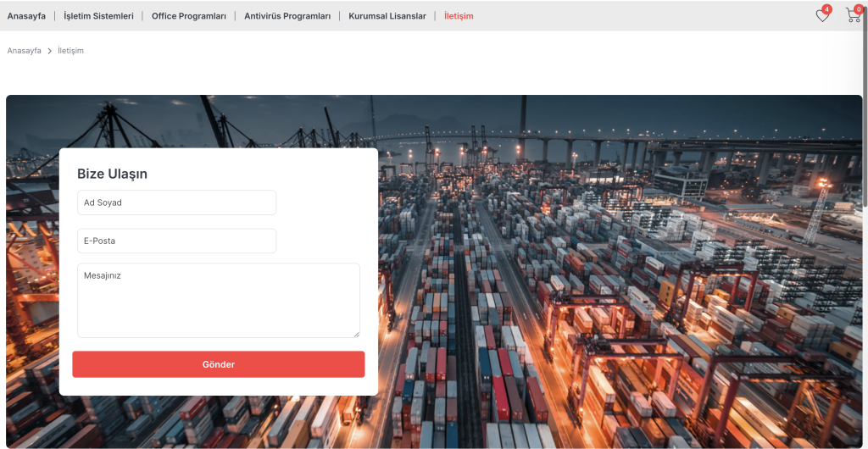The width and height of the screenshot is (868, 449).
Task: Grab the Mesajınız textarea resize handle
Action: (x=357, y=334)
